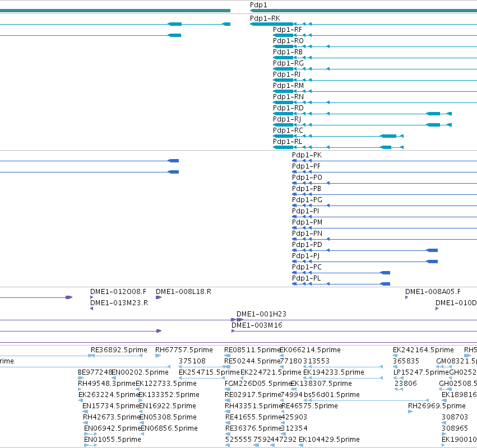Select the 365835 feature label
The image size is (477, 448).
click(x=406, y=361)
